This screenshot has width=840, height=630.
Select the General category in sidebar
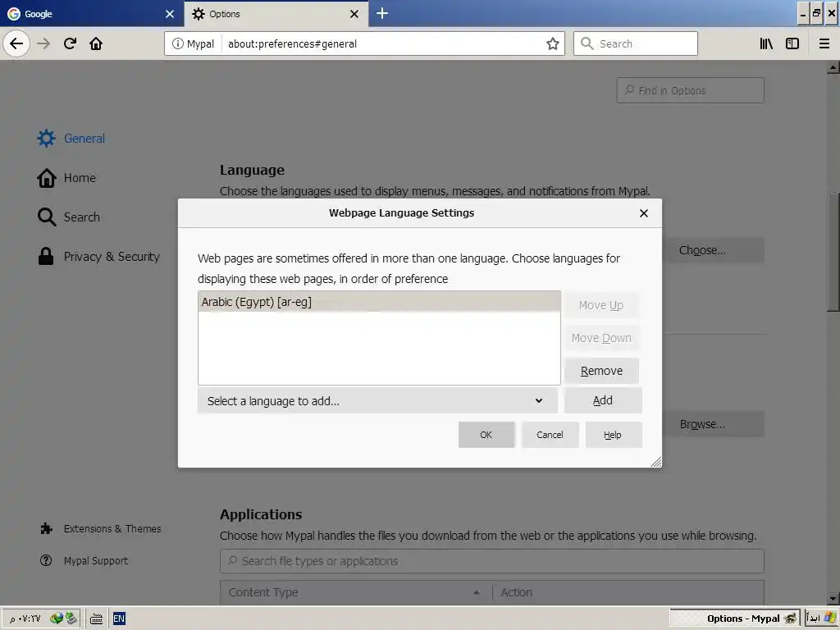tap(71, 138)
